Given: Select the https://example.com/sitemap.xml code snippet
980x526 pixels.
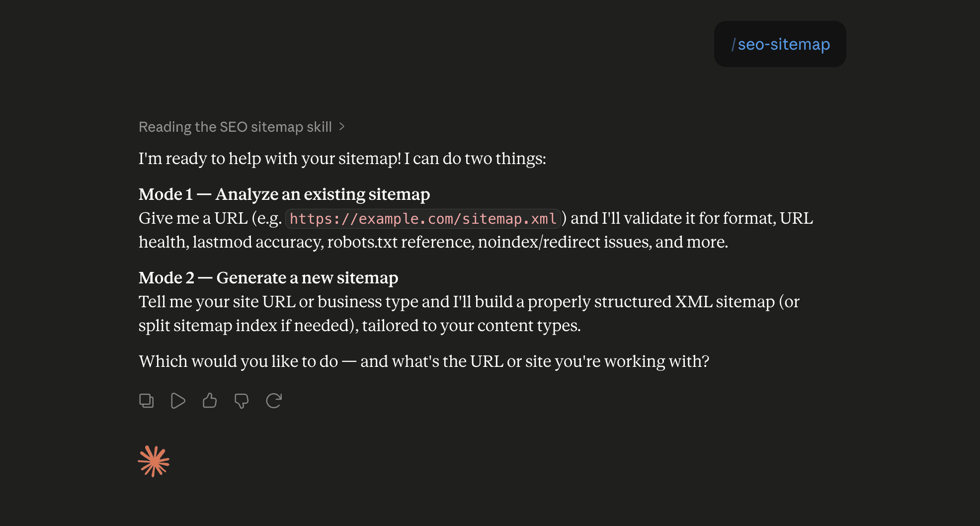Looking at the screenshot, I should 423,219.
